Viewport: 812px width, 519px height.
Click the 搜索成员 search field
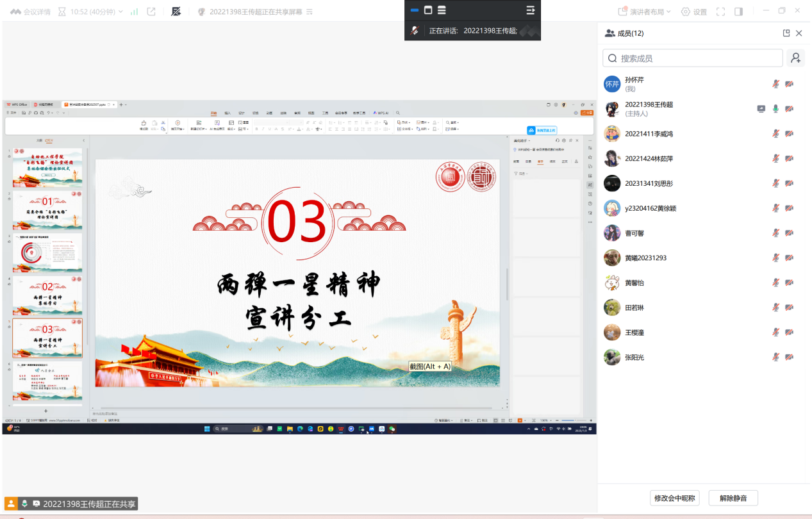coord(692,58)
